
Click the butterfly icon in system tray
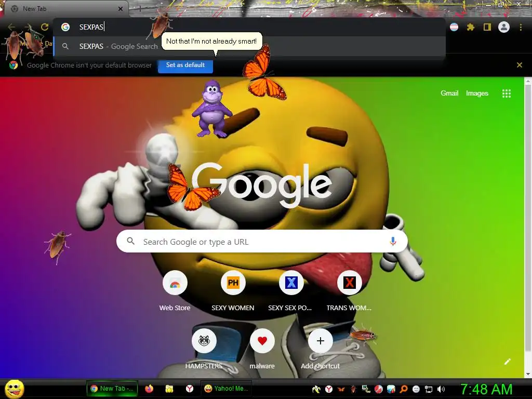click(x=341, y=389)
